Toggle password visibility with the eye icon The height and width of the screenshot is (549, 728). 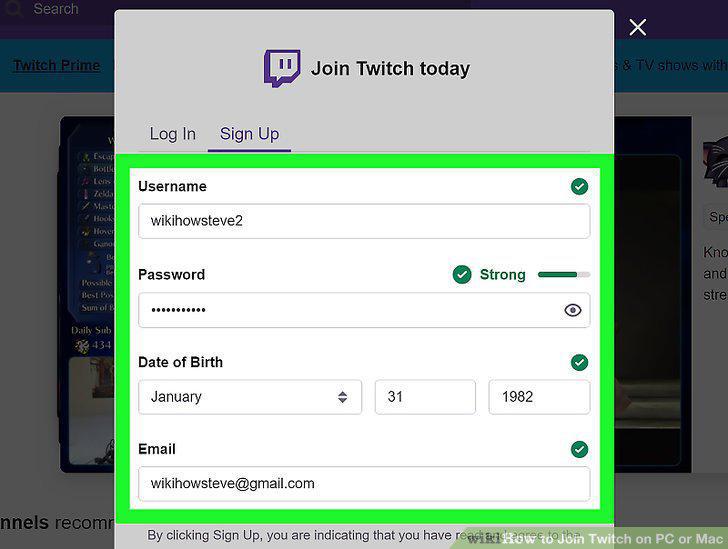coord(572,310)
